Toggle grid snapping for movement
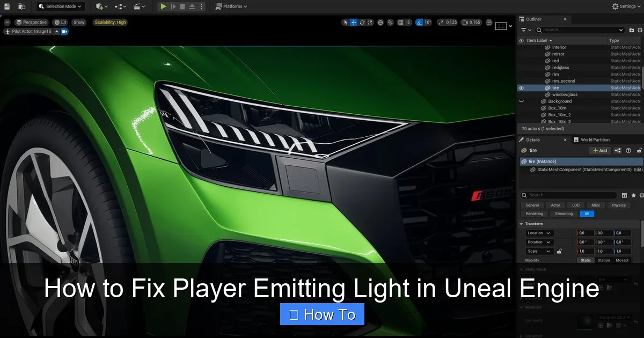 [x=401, y=22]
